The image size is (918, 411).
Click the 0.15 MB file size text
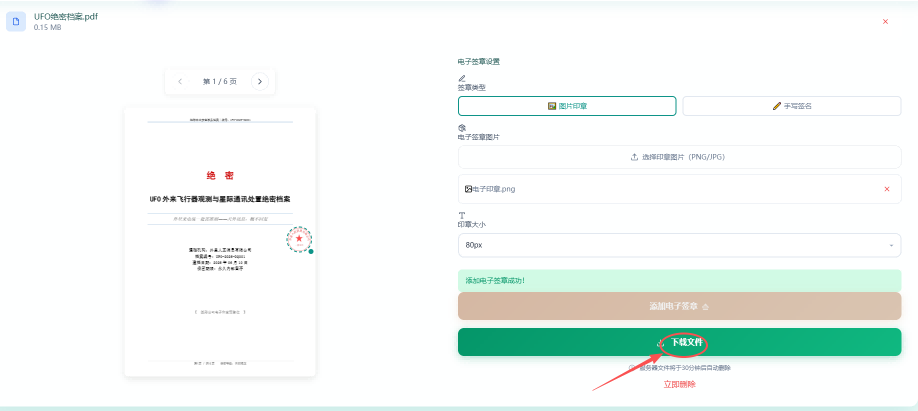(47, 27)
